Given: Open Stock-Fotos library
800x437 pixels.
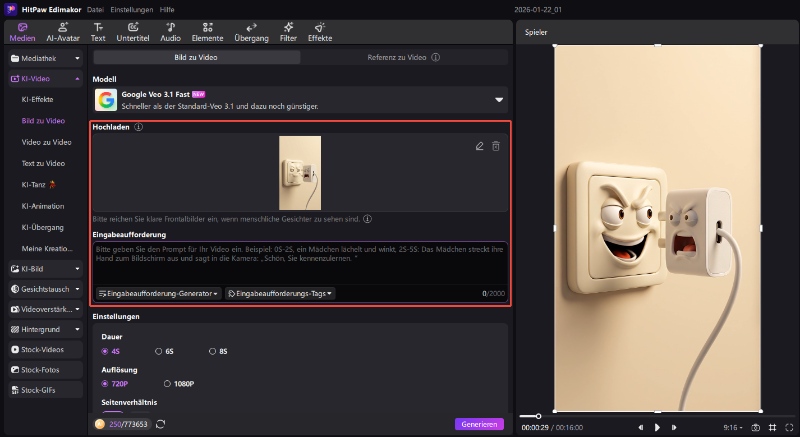Looking at the screenshot, I should [x=45, y=370].
